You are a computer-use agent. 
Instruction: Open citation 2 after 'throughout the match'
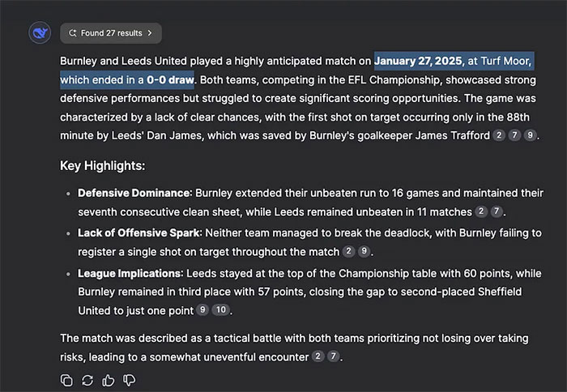tap(348, 252)
